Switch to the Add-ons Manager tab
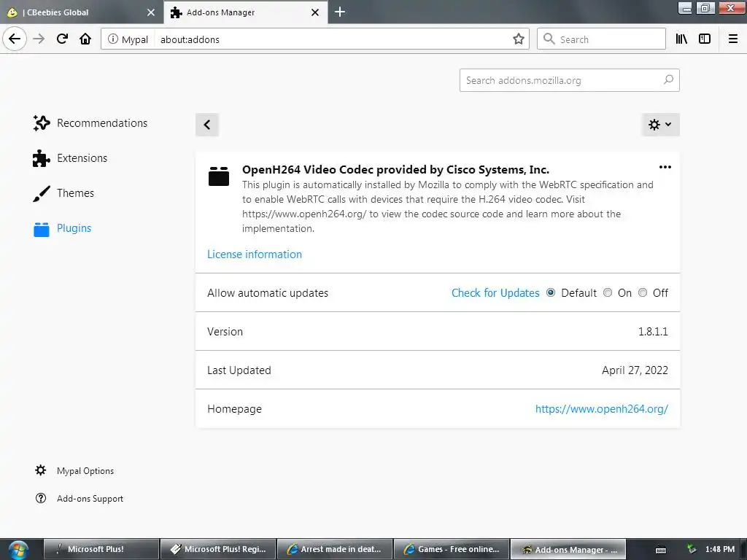Image resolution: width=747 pixels, height=560 pixels. click(x=245, y=12)
